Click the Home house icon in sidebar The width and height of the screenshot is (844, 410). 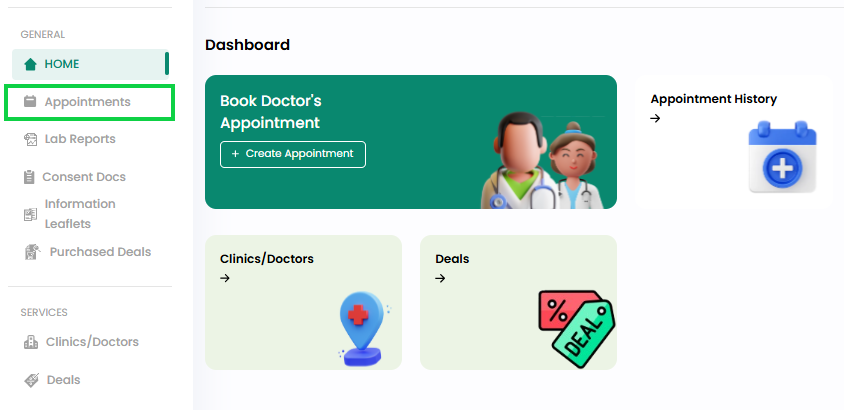(31, 65)
